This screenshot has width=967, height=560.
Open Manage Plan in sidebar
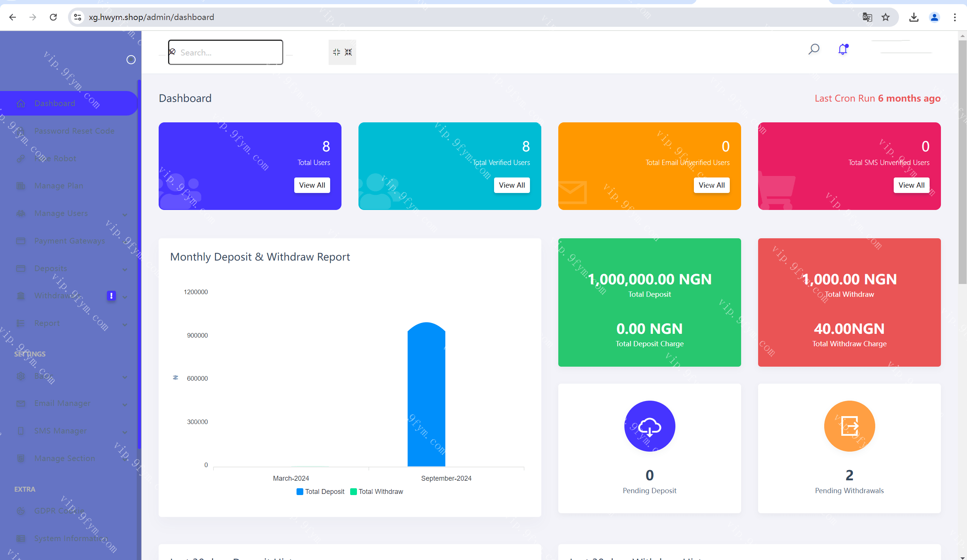[58, 186]
